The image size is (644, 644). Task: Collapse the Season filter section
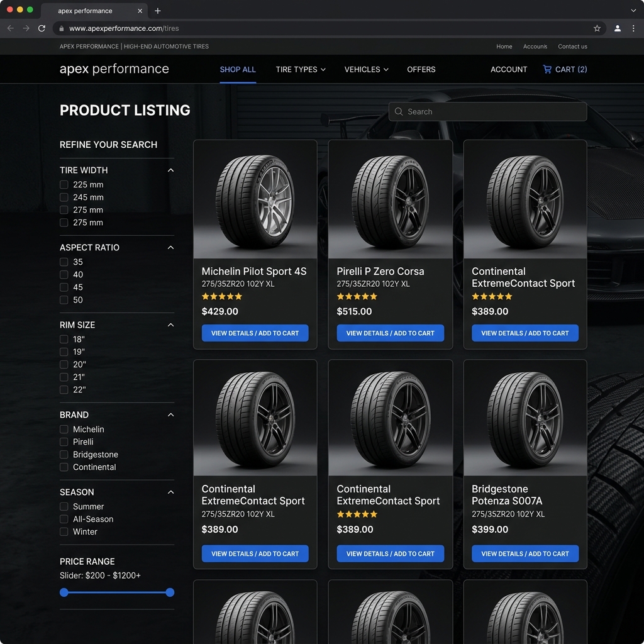(170, 492)
